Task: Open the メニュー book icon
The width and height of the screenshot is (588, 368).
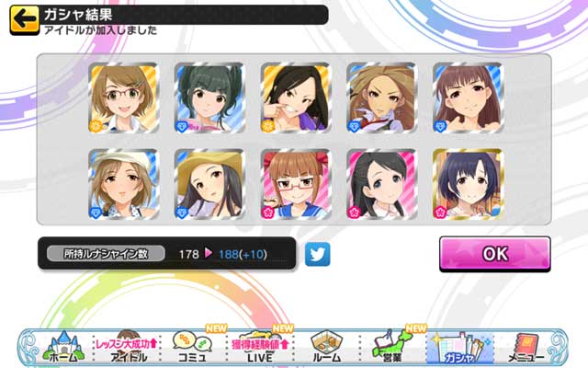Action: [526, 347]
